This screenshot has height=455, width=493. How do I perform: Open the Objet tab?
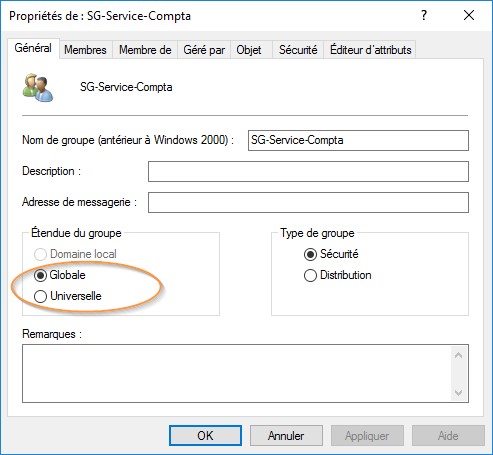click(x=249, y=50)
